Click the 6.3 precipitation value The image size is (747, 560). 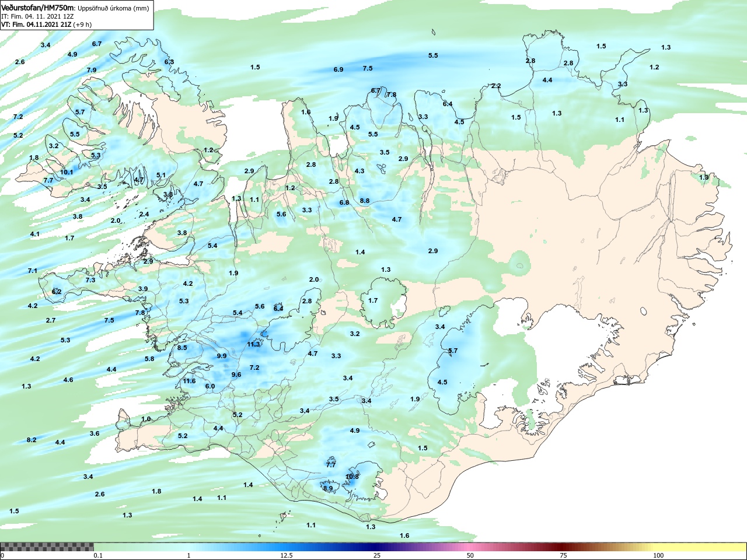(169, 62)
